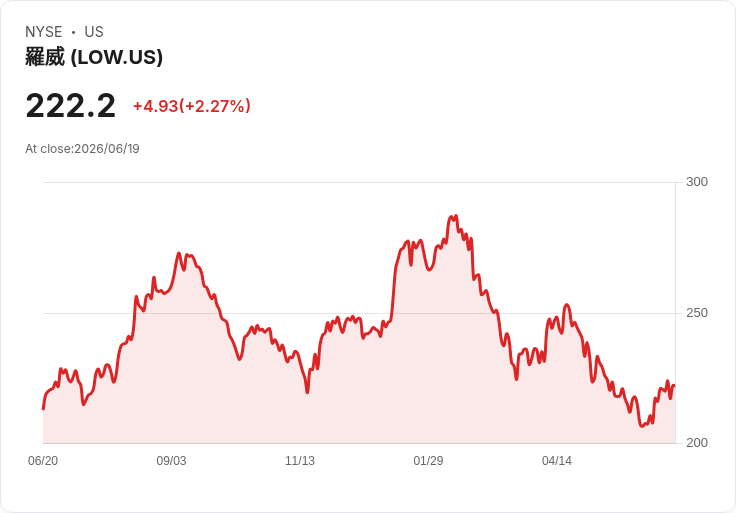The image size is (736, 513).
Task: Click the highest peak of the price line
Action: click(453, 216)
